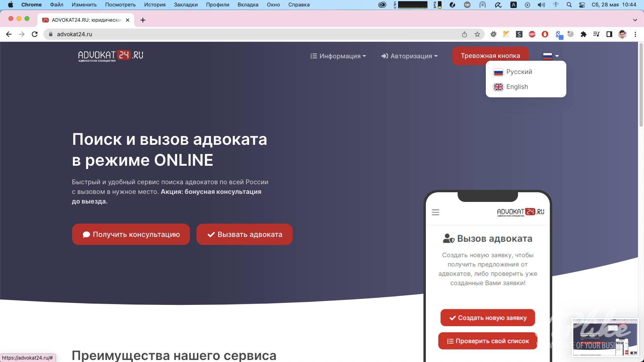Click the date and time in menu bar
This screenshot has width=644, height=362.
tap(614, 5)
